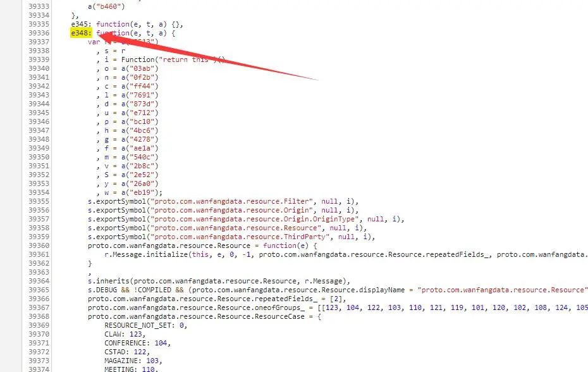This screenshot has height=372, width=588.
Task: Click the a("b460") call
Action: (106, 6)
